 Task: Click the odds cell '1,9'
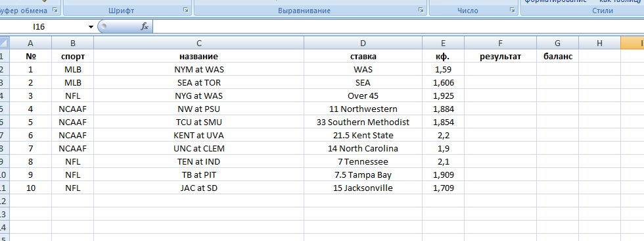443,148
